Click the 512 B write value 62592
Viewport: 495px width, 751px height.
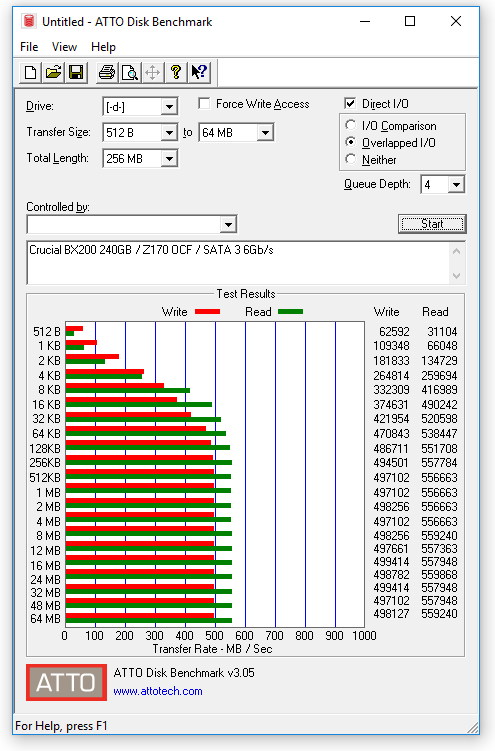coord(394,331)
